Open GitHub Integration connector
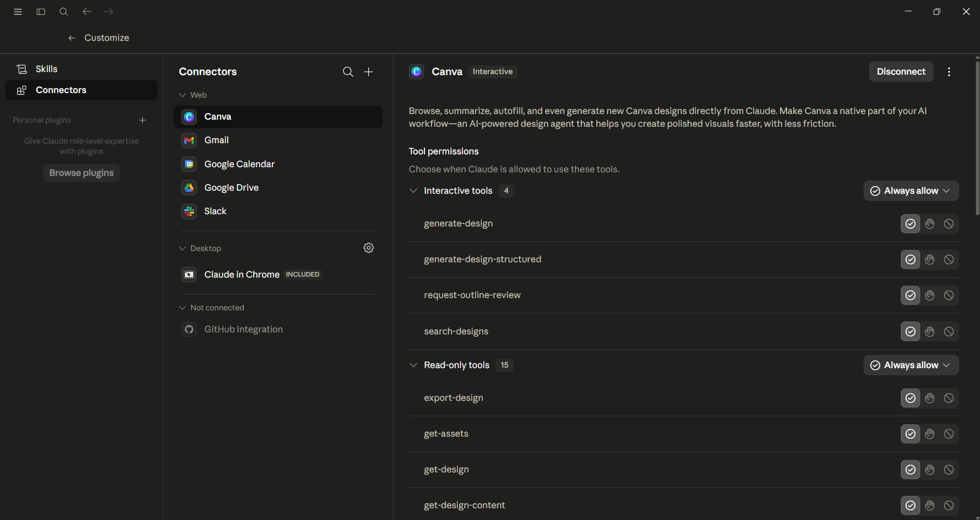Screen dimensions: 980x520 (278, 329)
